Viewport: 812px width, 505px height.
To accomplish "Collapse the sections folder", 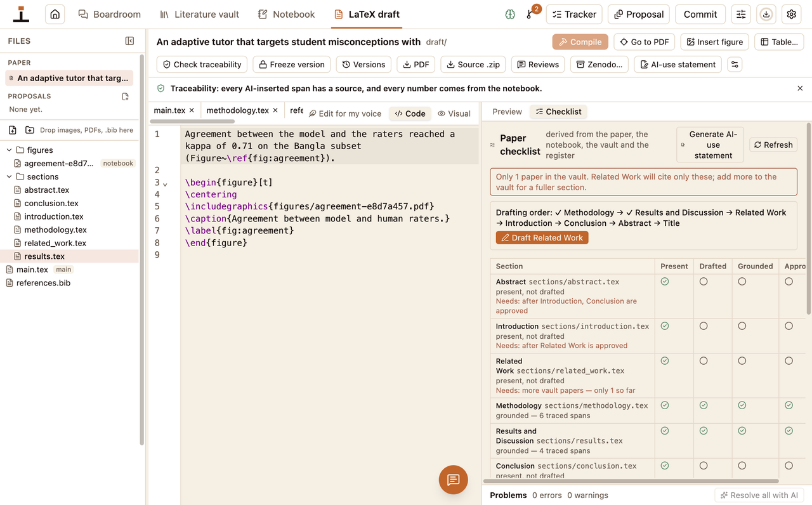I will (x=10, y=176).
